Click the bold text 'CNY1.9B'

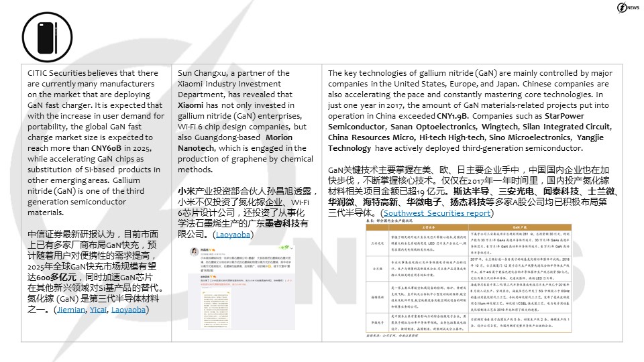(452, 116)
